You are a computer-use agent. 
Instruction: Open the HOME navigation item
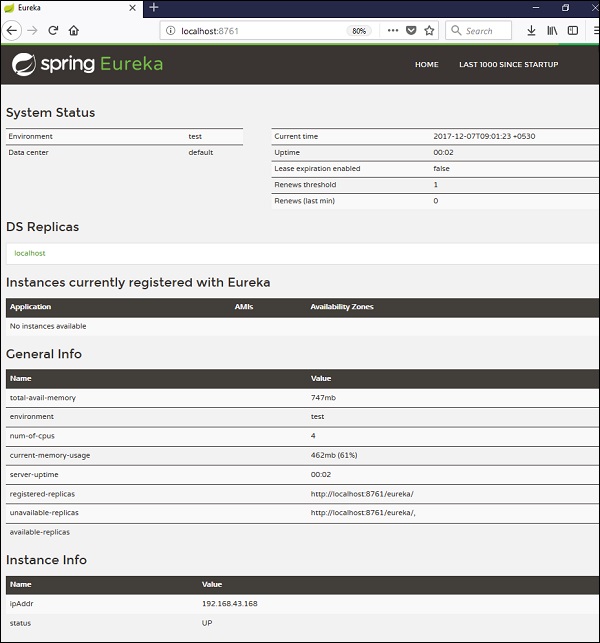[x=427, y=64]
